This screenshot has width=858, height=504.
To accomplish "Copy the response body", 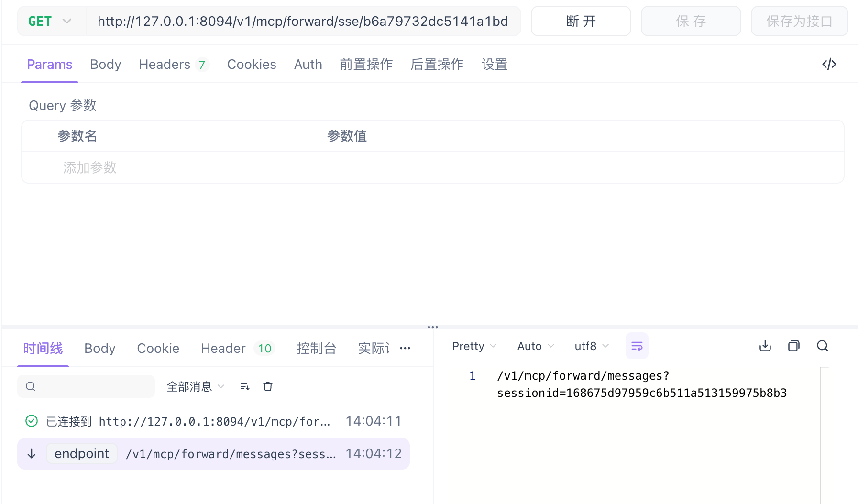I will pos(793,346).
